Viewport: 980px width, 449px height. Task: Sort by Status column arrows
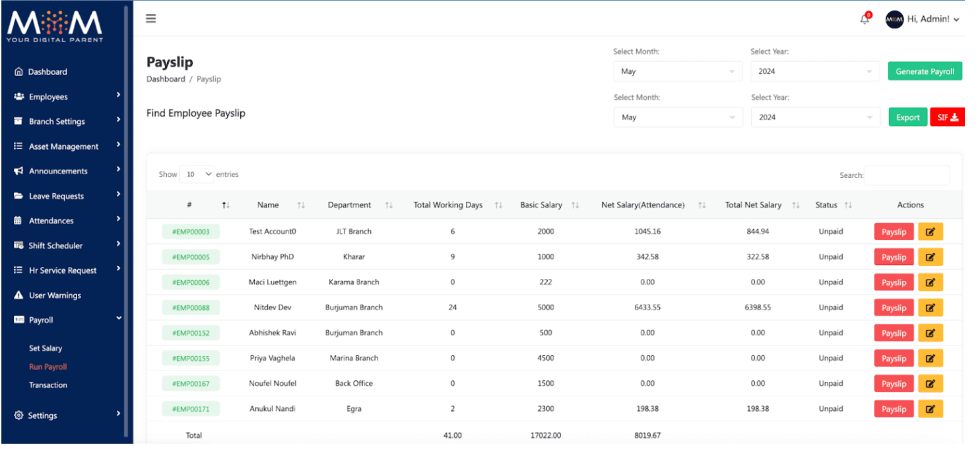click(x=848, y=205)
